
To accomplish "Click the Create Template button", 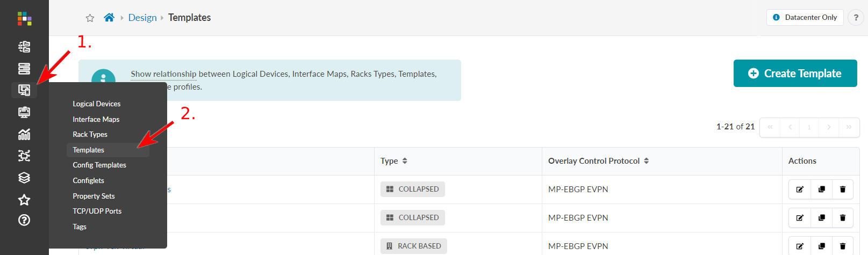I will [795, 74].
